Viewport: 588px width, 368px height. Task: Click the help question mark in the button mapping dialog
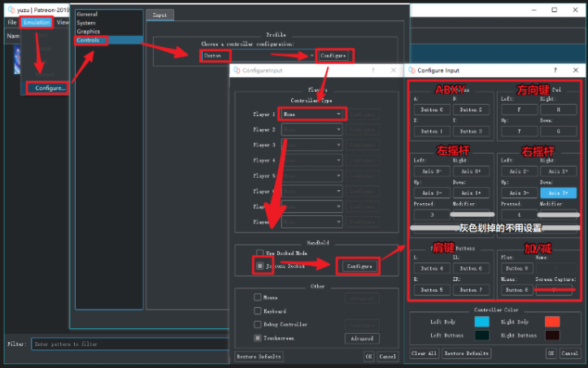coord(555,71)
